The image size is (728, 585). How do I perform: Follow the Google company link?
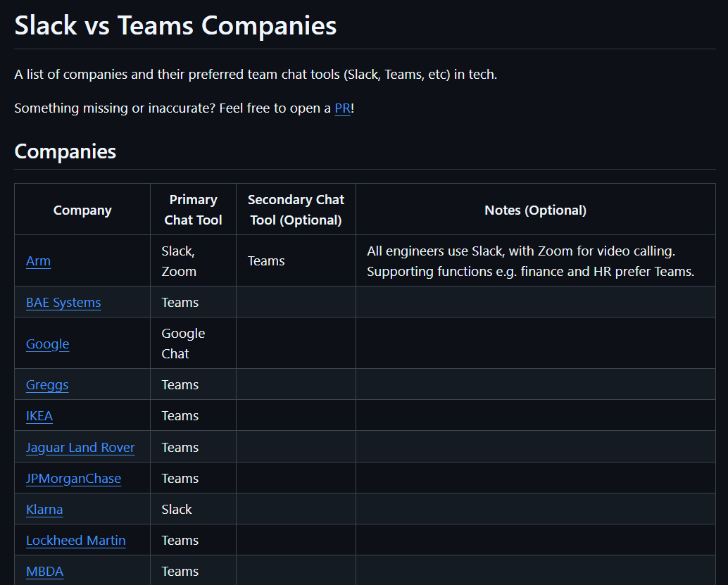(x=47, y=344)
